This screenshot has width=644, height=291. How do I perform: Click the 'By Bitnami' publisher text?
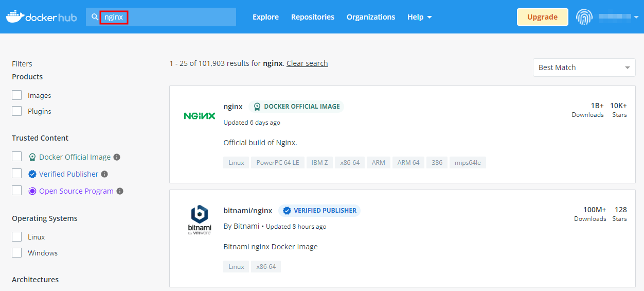coord(241,227)
